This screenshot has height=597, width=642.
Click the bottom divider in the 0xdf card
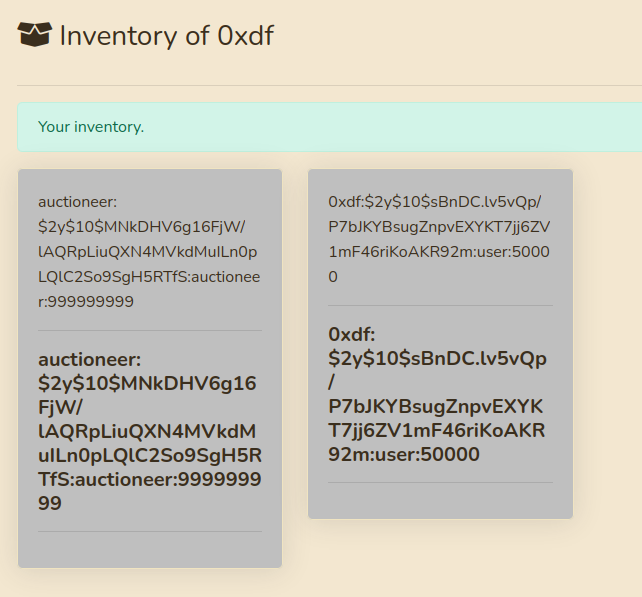(439, 482)
